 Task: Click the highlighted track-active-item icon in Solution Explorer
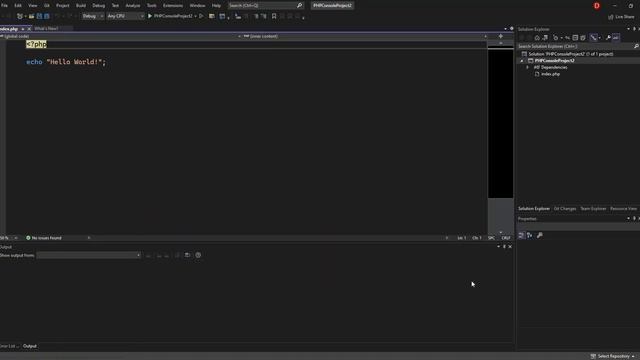(x=593, y=38)
